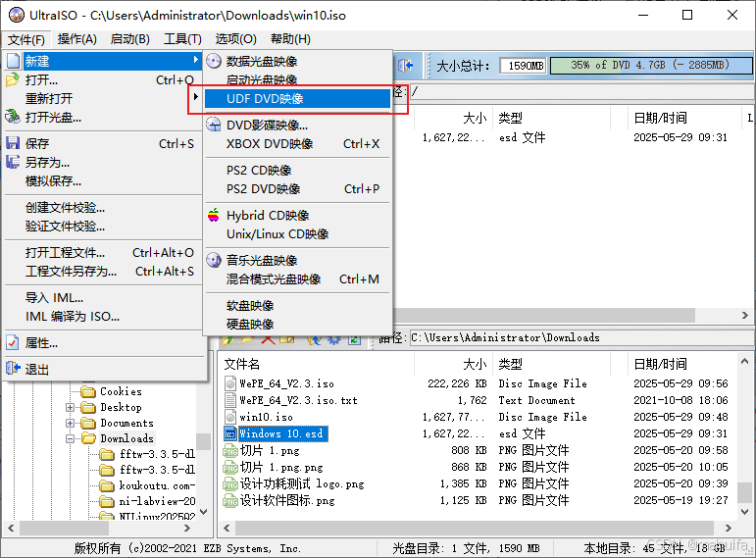Click the local file list scrollbar up arrow
Screen dimensions: 756x558
point(744,361)
